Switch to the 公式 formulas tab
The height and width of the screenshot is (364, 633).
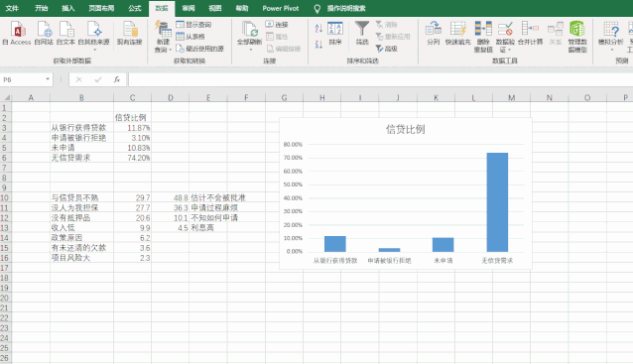(134, 8)
